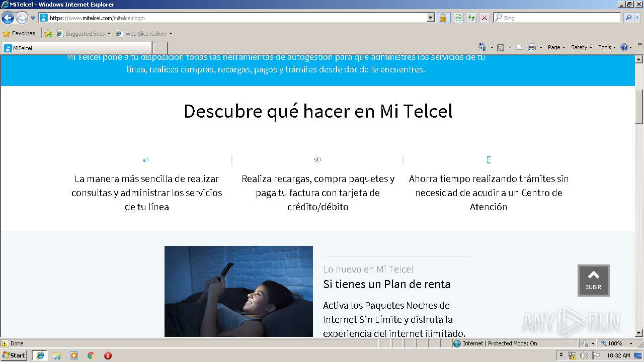Click the Descubre qué hacer en Mi Telcel heading
This screenshot has height=362, width=644.
(x=318, y=111)
